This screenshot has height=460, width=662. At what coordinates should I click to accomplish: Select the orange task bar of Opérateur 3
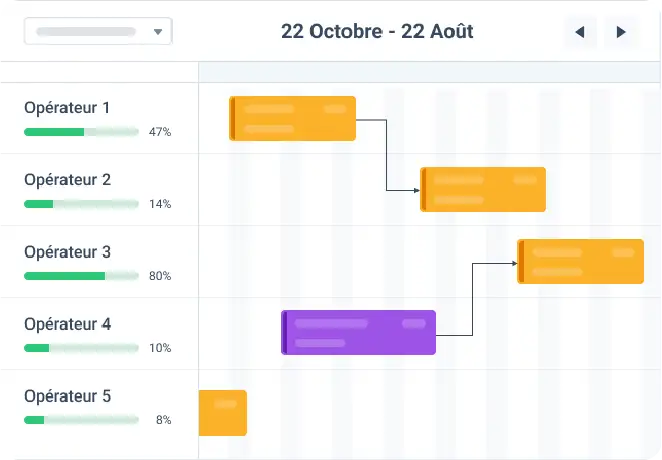581,261
